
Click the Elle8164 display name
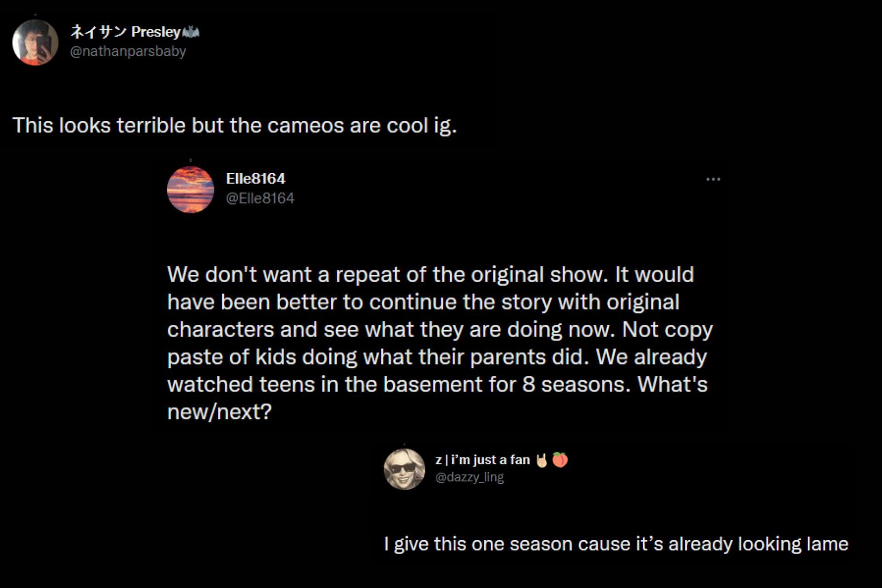click(255, 179)
